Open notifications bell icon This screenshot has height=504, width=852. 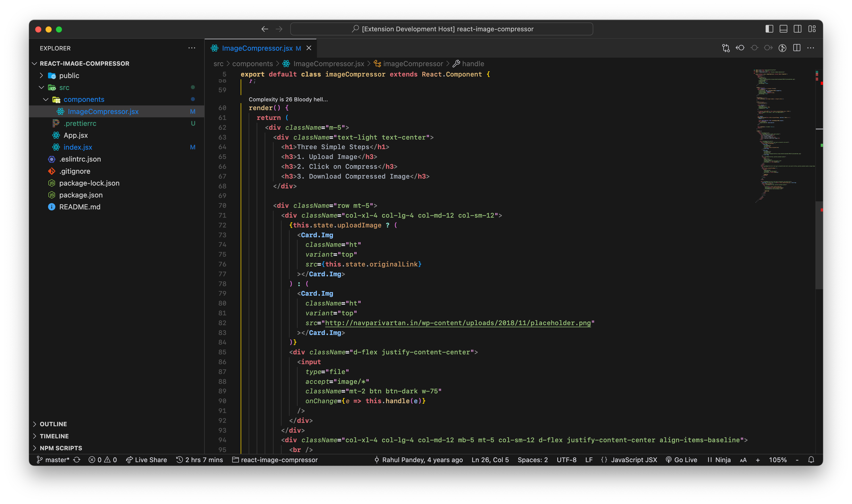coord(811,460)
